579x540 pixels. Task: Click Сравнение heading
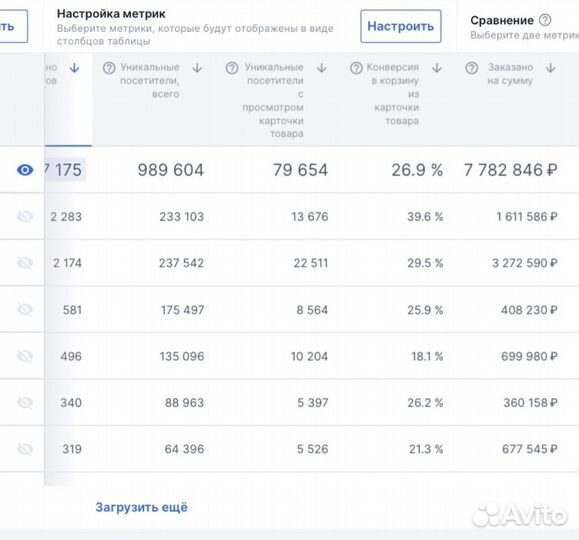502,20
